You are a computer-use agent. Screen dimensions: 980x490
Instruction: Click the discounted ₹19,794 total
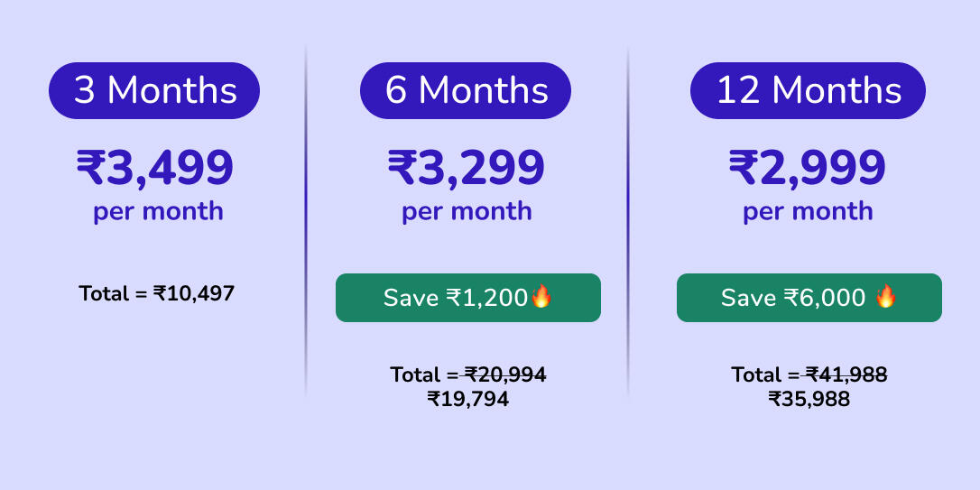[467, 399]
